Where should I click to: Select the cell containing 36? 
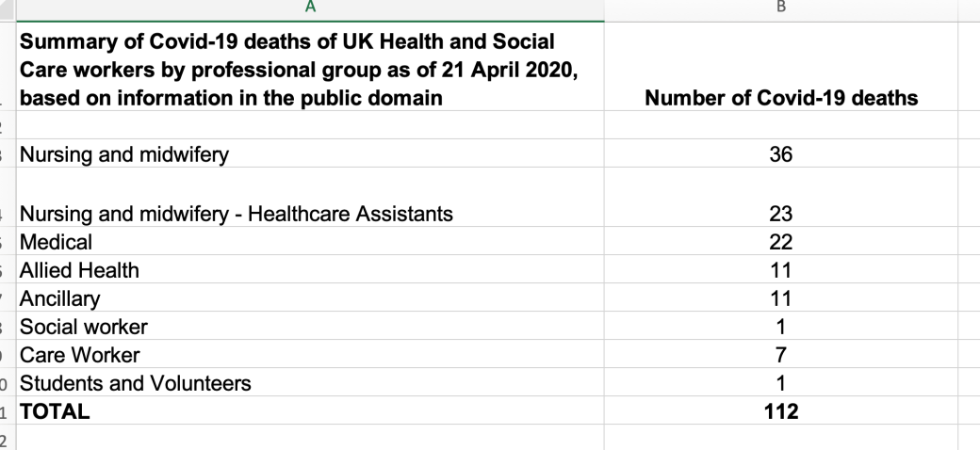tap(780, 154)
